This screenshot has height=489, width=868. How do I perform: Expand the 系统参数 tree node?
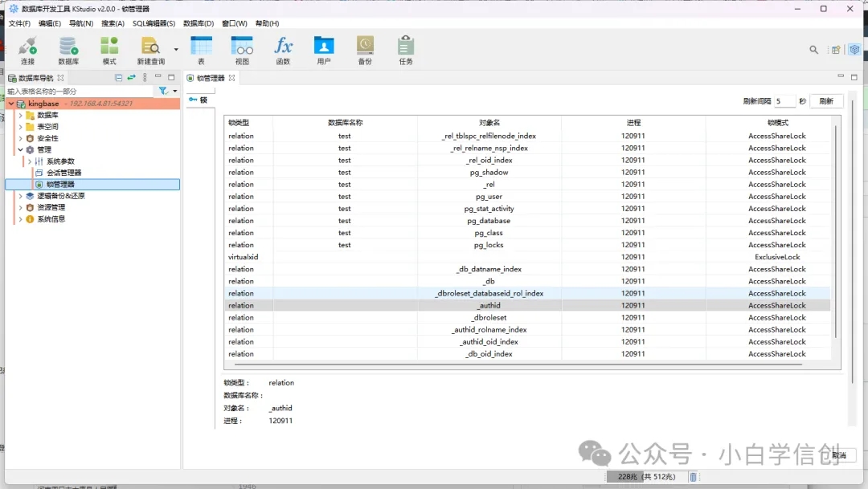point(30,161)
